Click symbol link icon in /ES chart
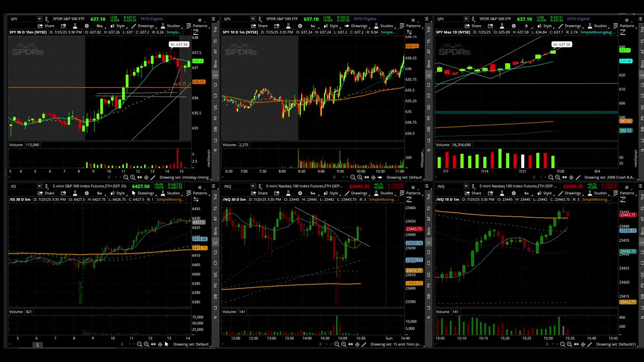This screenshot has height=362, width=644. point(47,187)
